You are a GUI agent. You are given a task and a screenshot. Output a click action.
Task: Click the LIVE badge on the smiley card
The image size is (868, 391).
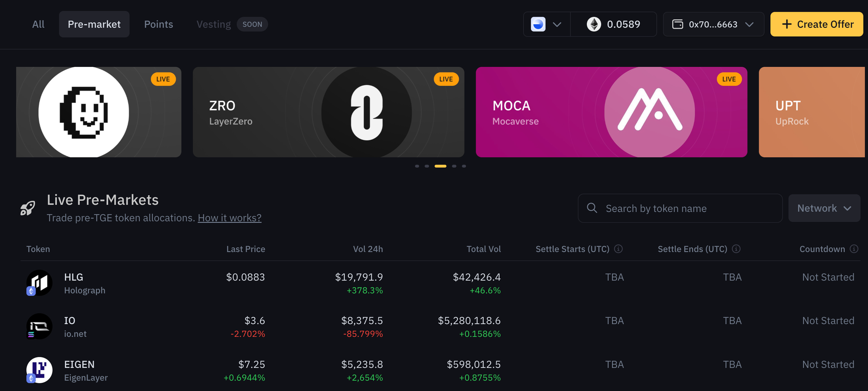point(163,79)
